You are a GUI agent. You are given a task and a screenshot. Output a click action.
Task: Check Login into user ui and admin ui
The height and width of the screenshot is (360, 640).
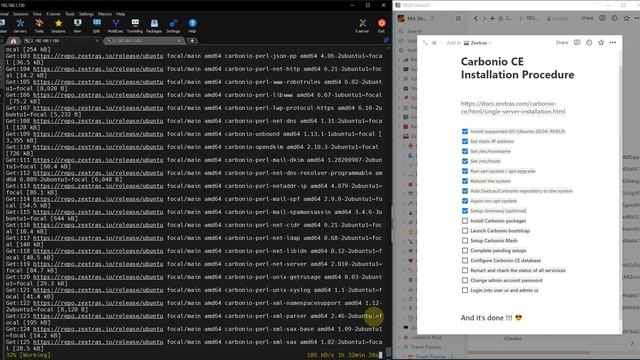464,290
